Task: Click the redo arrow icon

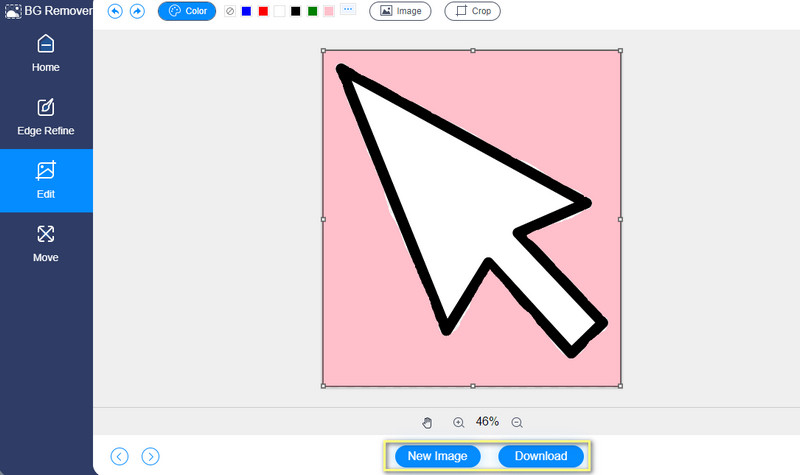Action: [137, 12]
